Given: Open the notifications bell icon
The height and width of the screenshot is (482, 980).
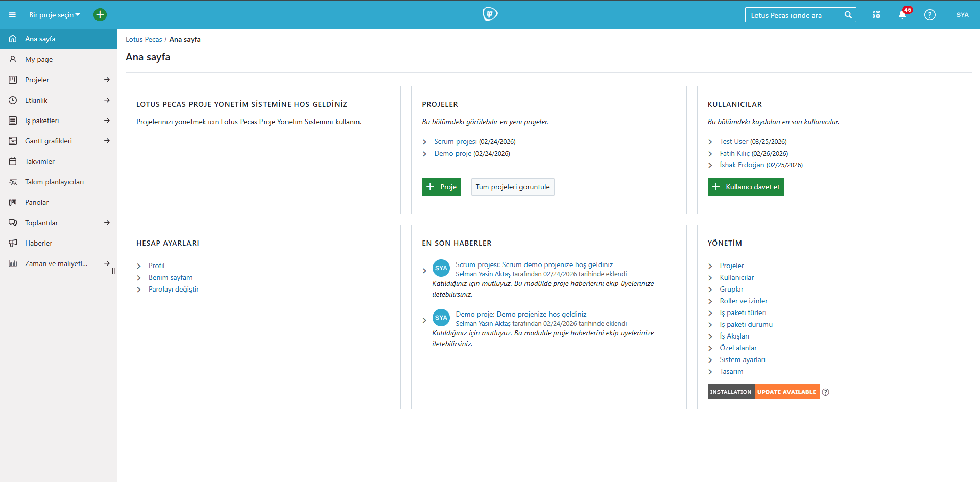Looking at the screenshot, I should coord(902,15).
